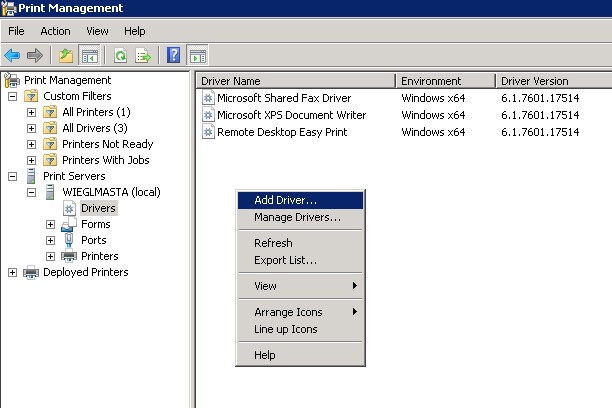This screenshot has width=612, height=408.
Task: Expand the Printers node under WIEGLMASTA
Action: [x=50, y=256]
